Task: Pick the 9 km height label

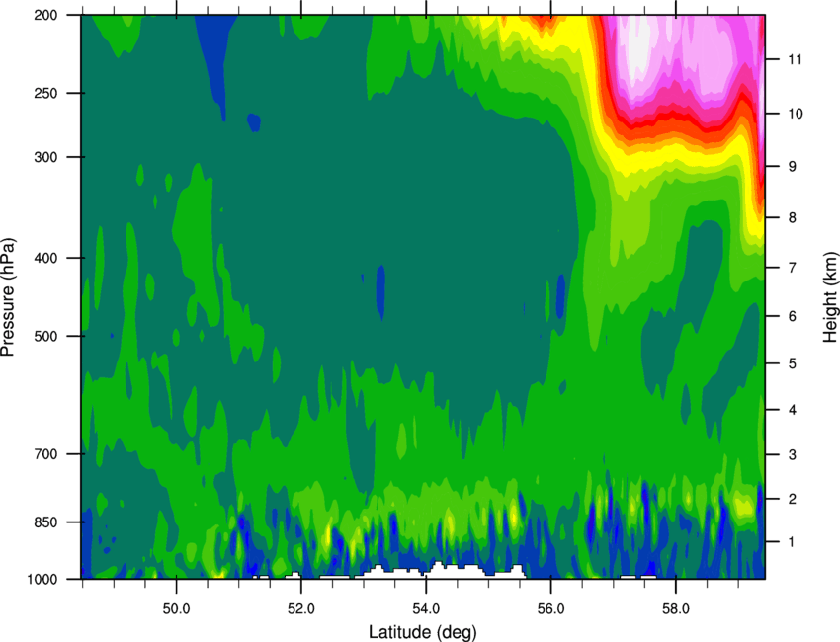Action: pyautogui.click(x=793, y=167)
